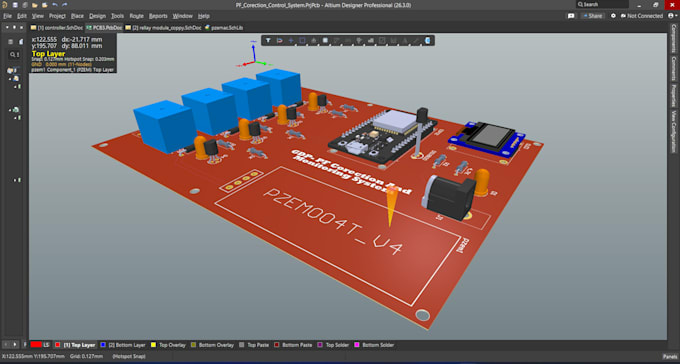Click the blue Bottom Layer color swatch
The image size is (680, 364).
(x=103, y=345)
